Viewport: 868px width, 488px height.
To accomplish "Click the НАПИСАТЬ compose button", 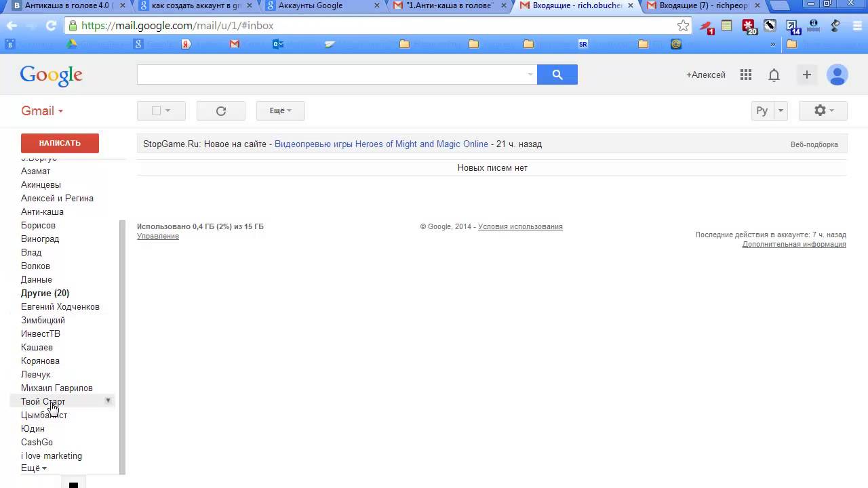I will tap(60, 143).
